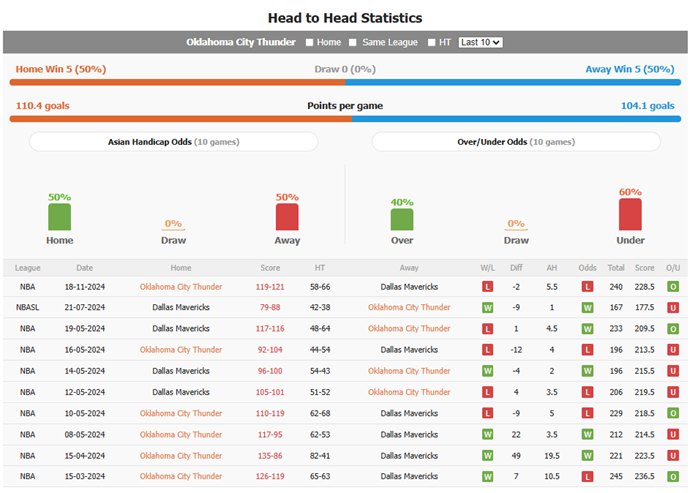Click the W/L win badge for 14-05-2024 game
The height and width of the screenshot is (493, 690).
click(x=487, y=371)
